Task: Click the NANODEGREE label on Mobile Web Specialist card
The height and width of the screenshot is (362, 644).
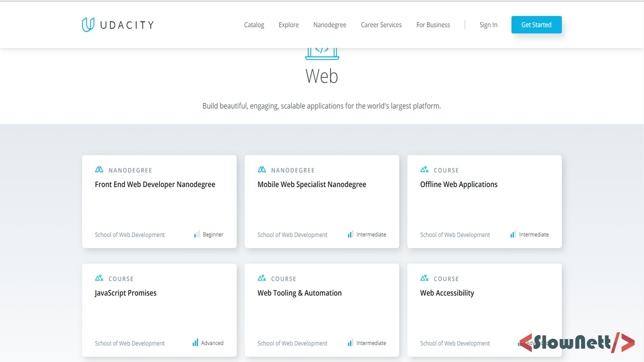Action: pos(293,170)
